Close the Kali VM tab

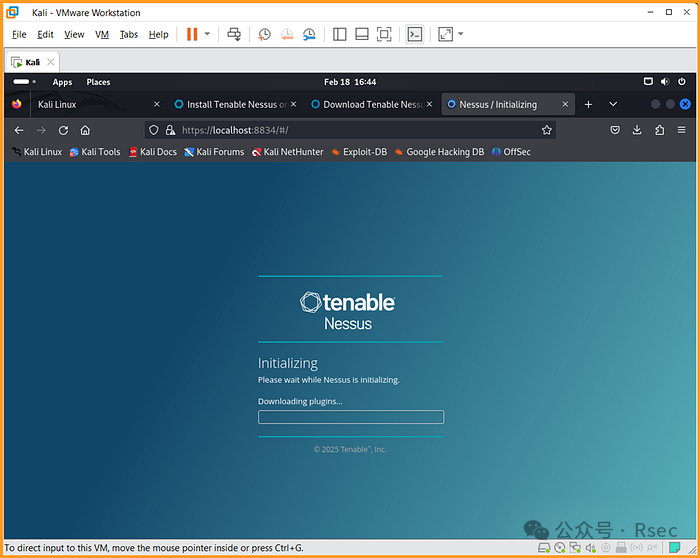[51, 62]
